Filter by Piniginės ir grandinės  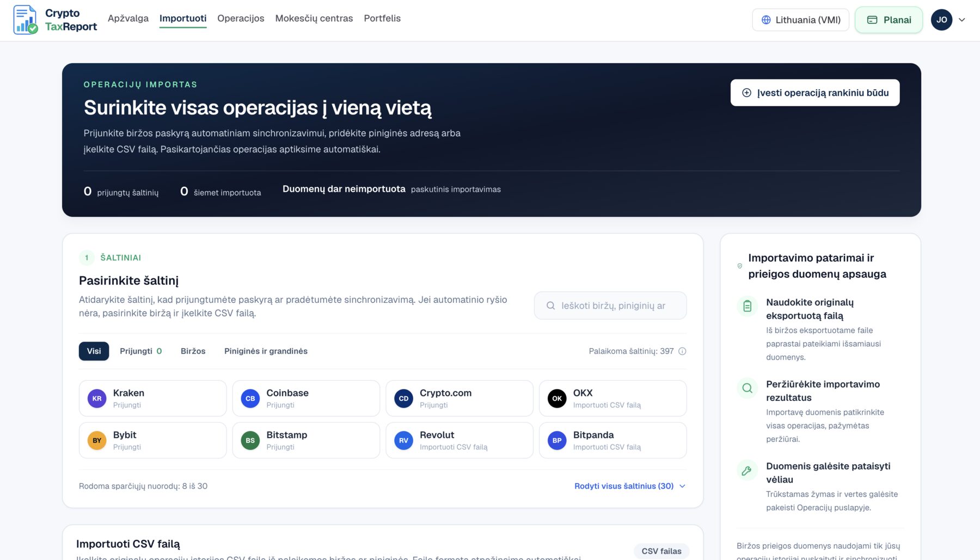(x=266, y=351)
